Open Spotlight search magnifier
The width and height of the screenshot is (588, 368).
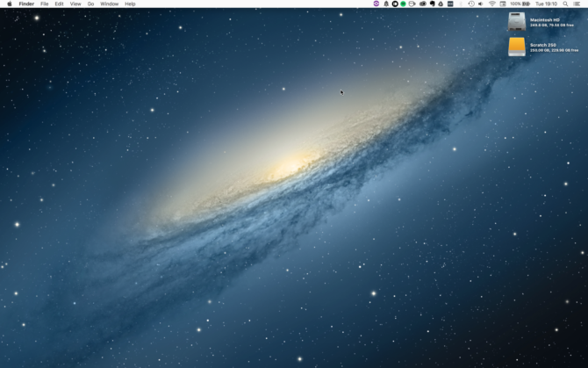pos(565,4)
